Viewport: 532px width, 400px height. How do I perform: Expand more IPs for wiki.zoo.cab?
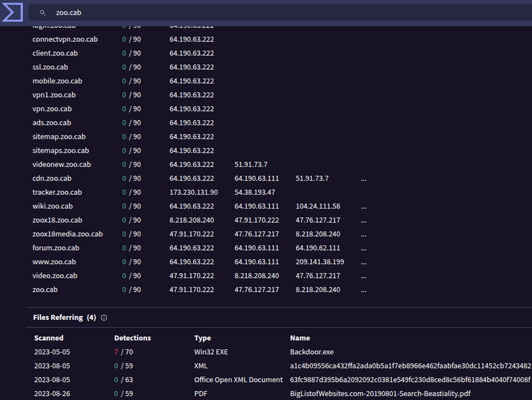tap(363, 206)
